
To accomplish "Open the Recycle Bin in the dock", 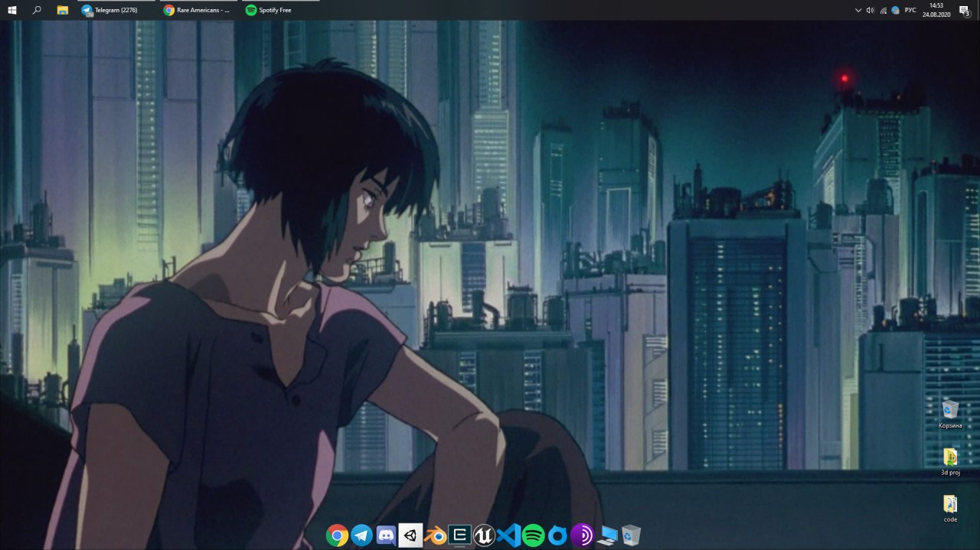I will 632,535.
